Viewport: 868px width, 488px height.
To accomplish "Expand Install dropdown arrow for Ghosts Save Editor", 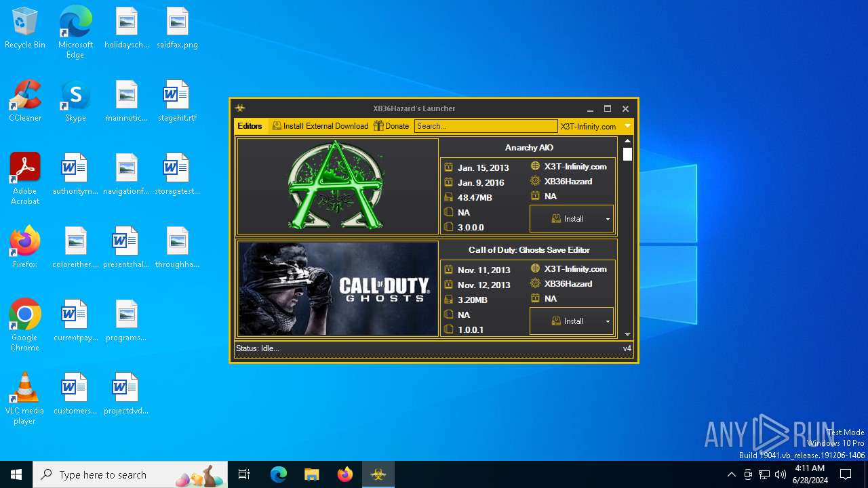I will pos(608,321).
